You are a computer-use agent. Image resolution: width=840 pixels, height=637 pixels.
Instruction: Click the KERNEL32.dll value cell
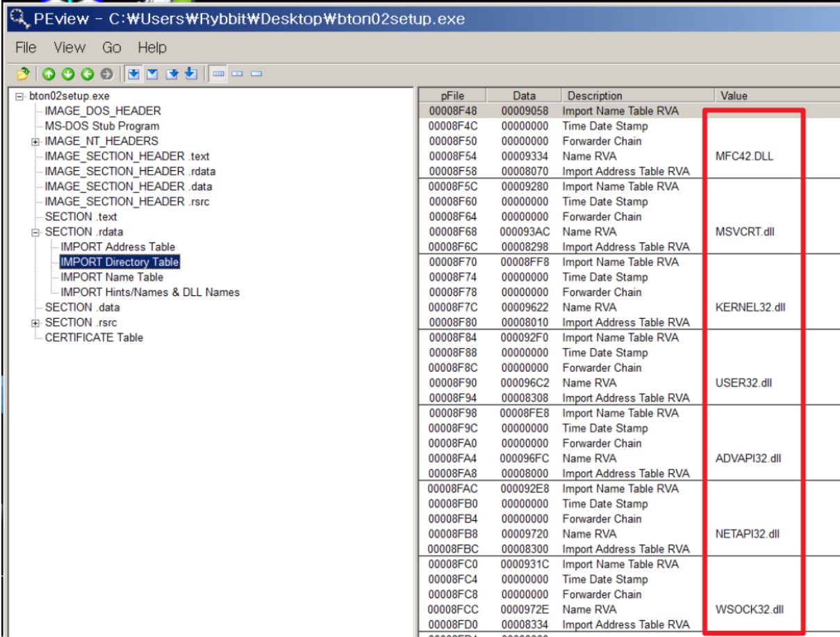(750, 307)
